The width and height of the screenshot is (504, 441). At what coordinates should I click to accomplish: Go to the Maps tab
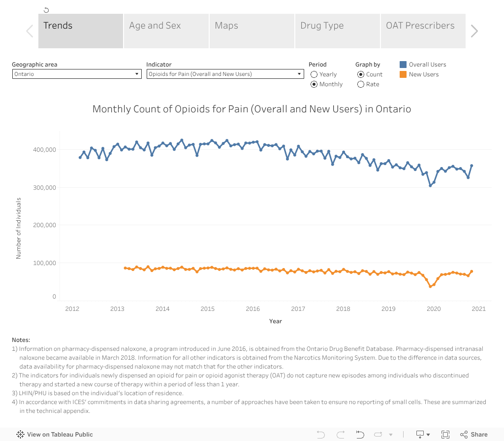coord(252,31)
